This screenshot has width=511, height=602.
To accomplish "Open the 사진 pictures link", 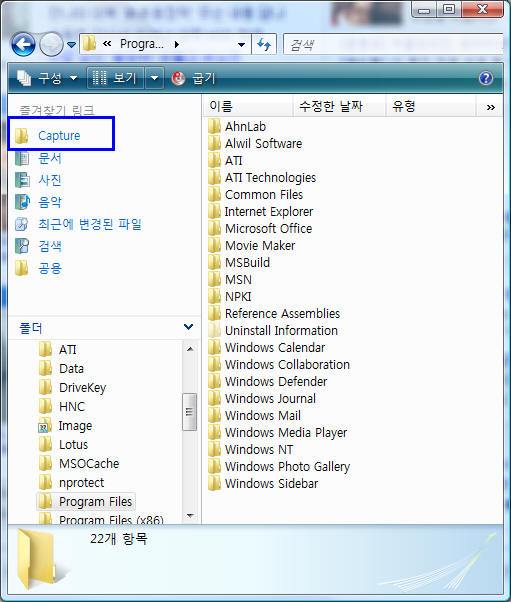I will 38,180.
